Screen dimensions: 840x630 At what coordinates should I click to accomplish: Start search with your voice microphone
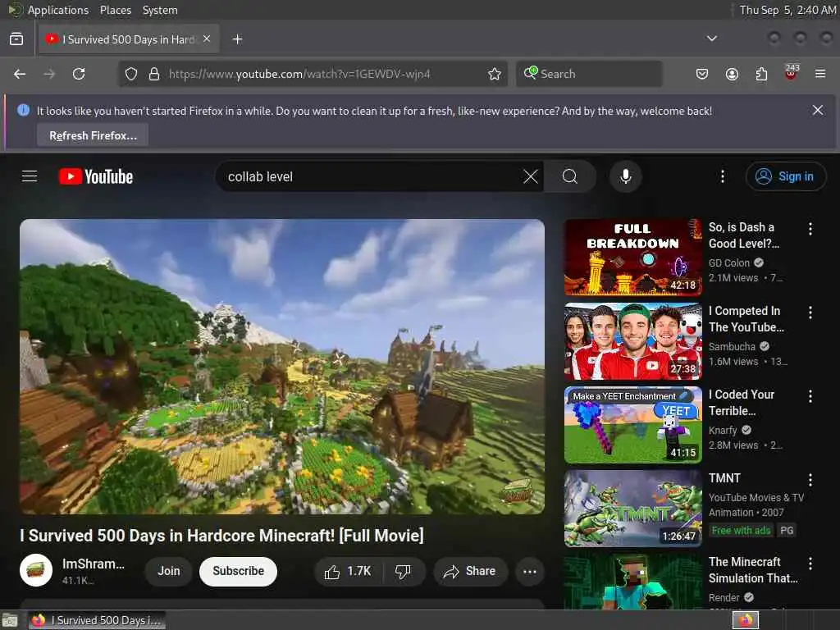pyautogui.click(x=625, y=176)
